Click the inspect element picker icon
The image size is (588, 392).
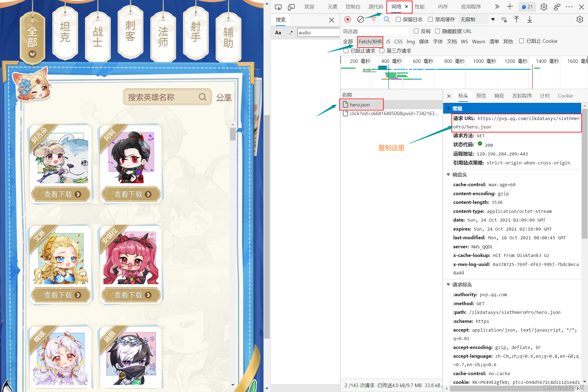278,7
